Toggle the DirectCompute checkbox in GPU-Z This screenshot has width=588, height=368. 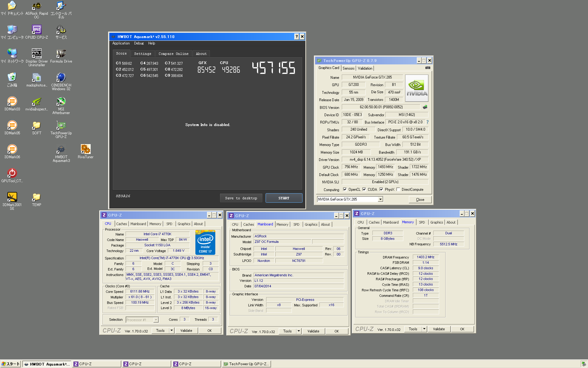(398, 190)
